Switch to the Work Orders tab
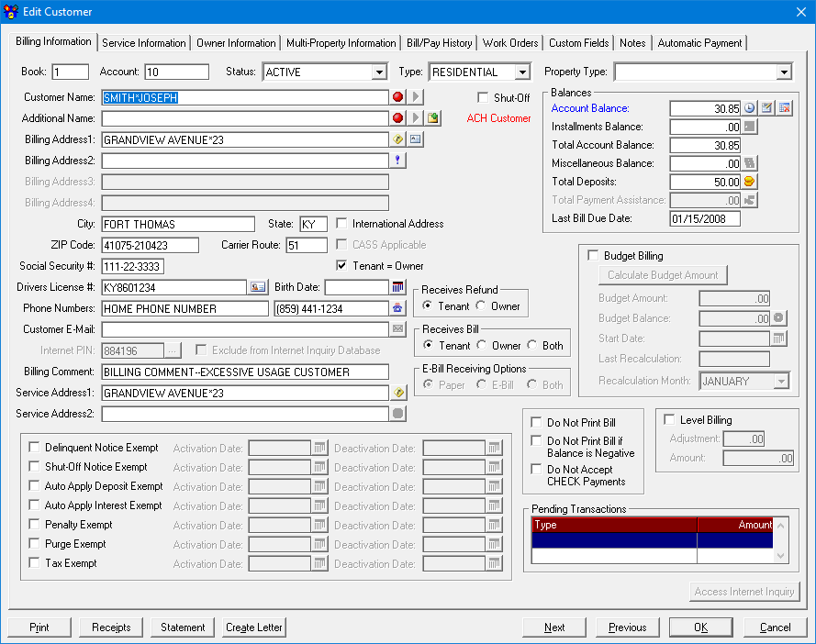 coord(510,42)
